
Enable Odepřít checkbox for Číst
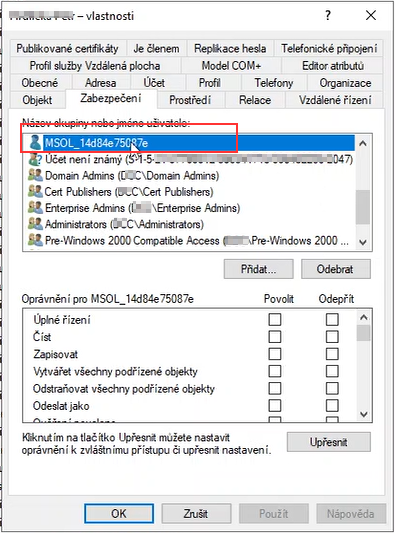[332, 337]
